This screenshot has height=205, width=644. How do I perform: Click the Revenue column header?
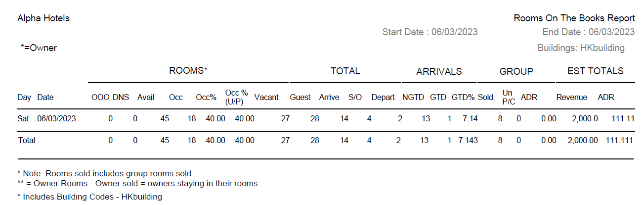point(571,98)
